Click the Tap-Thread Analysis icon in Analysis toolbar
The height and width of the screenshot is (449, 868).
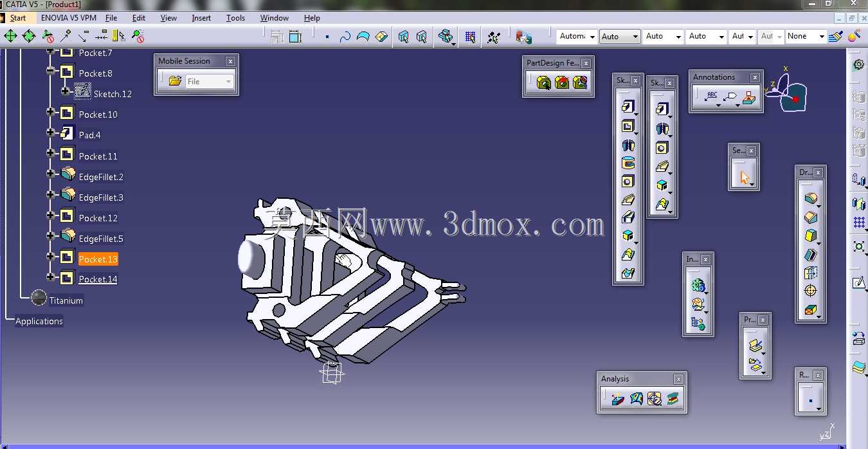click(655, 398)
